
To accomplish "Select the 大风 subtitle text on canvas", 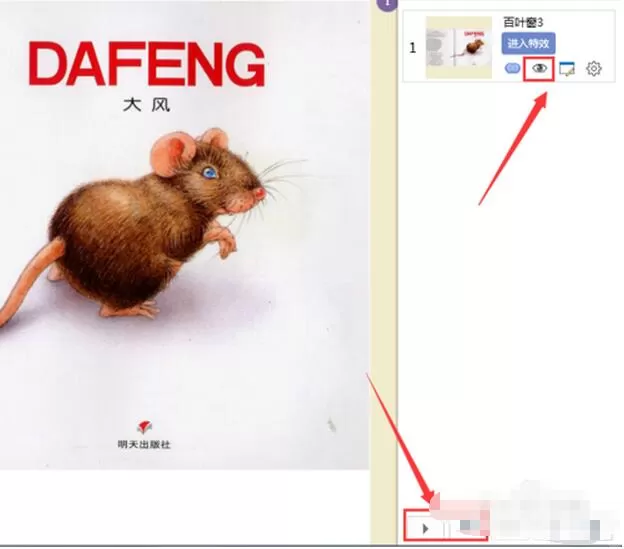I will [x=146, y=105].
